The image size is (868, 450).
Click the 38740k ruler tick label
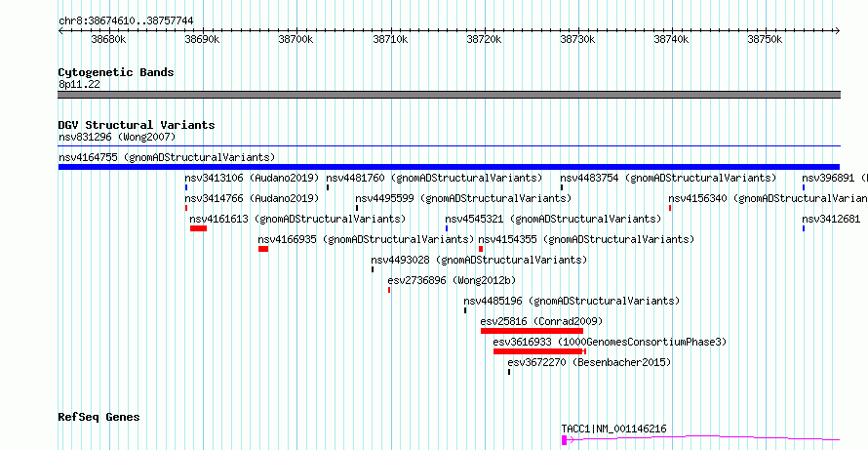tap(672, 39)
